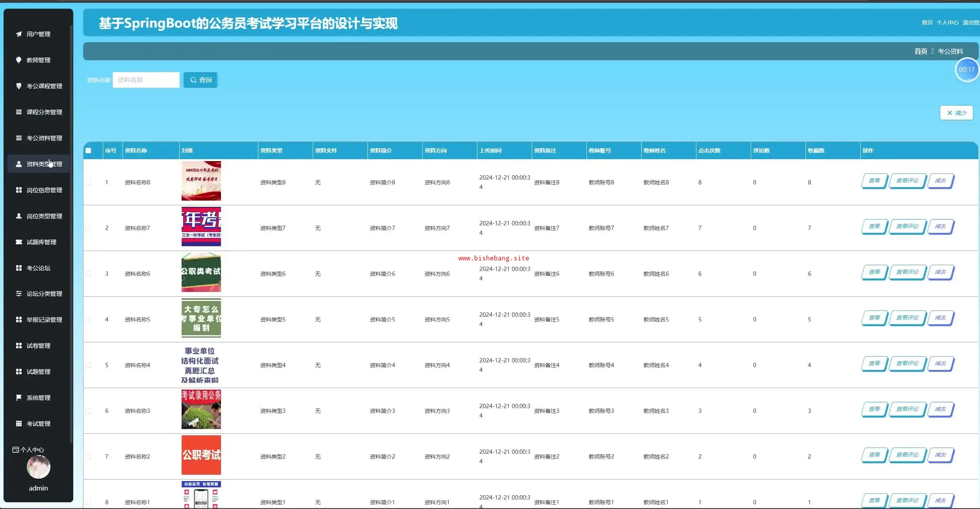Click the flag icon beside 系统管理

(x=19, y=398)
